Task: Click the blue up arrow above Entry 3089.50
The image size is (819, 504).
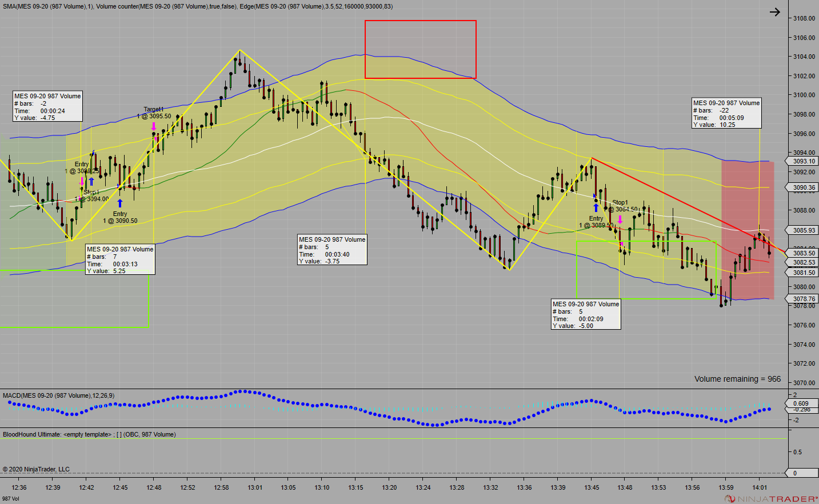Action: [596, 207]
